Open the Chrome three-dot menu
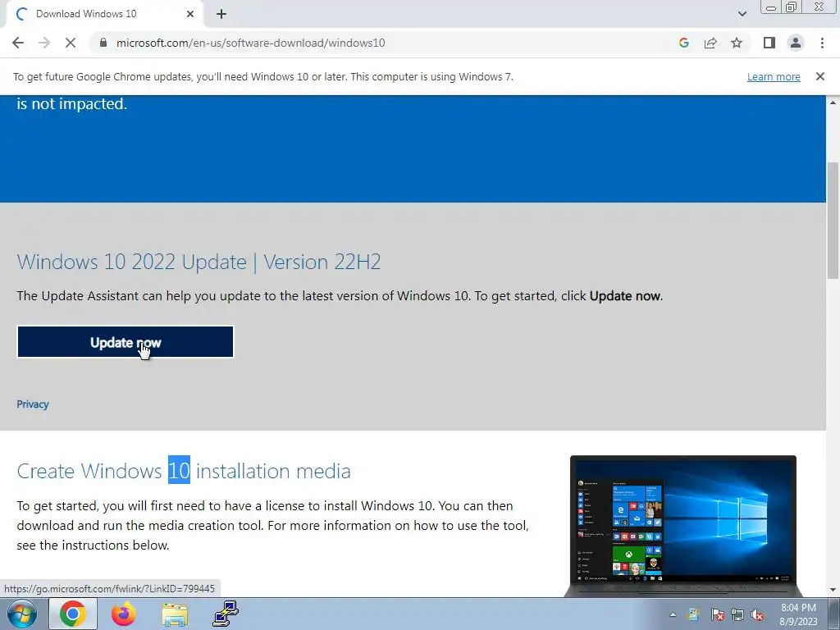Image resolution: width=840 pixels, height=630 pixels. pyautogui.click(x=822, y=43)
